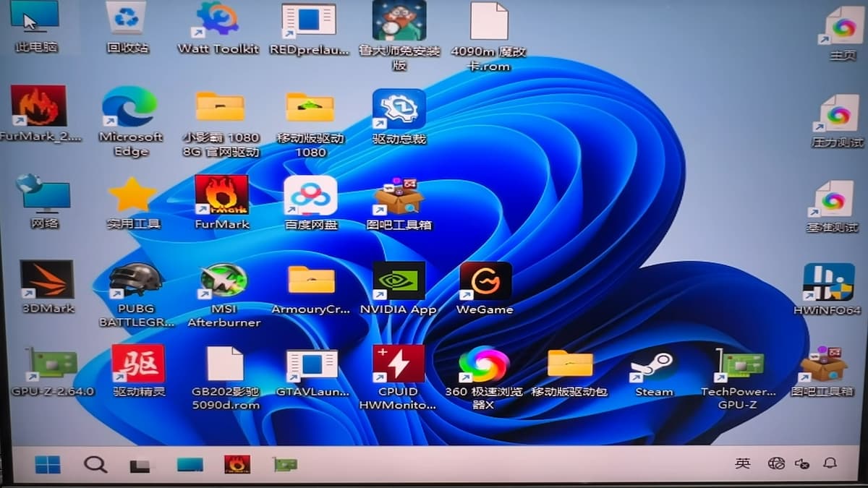The image size is (868, 488).
Task: Open the 回收站 recycle bin
Action: (127, 27)
